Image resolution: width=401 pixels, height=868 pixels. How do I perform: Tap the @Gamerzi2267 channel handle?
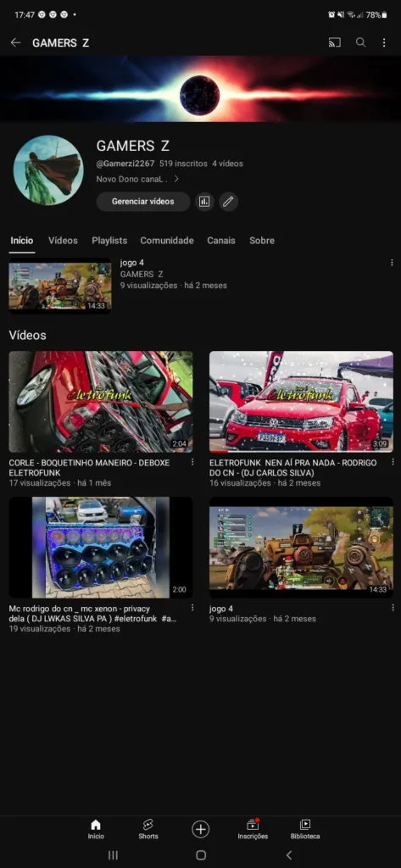[x=125, y=164]
